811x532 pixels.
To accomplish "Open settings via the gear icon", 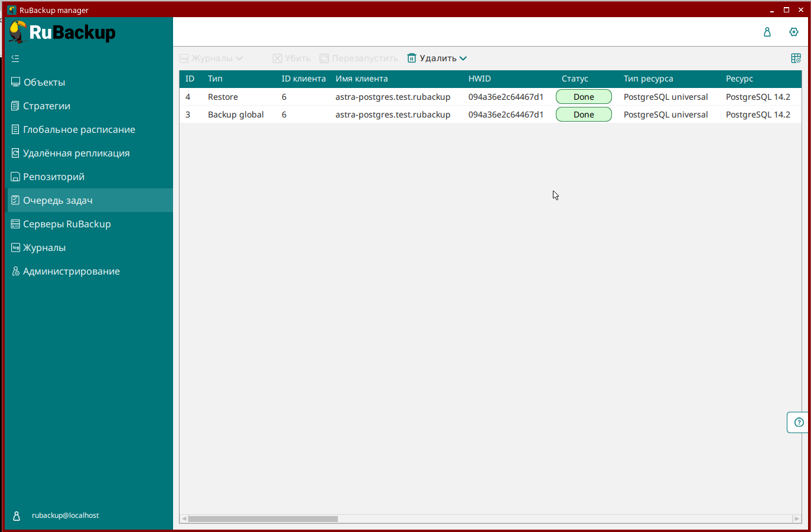I will tap(794, 32).
